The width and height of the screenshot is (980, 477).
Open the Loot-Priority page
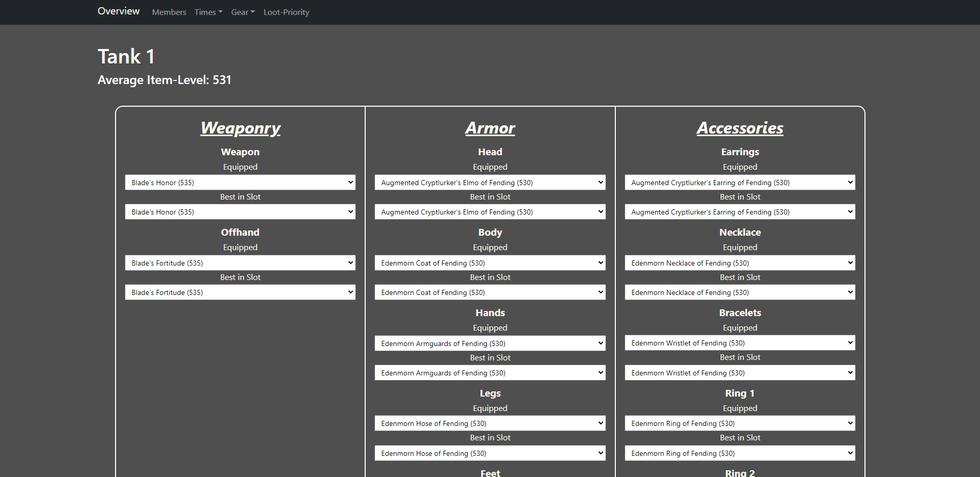click(286, 12)
